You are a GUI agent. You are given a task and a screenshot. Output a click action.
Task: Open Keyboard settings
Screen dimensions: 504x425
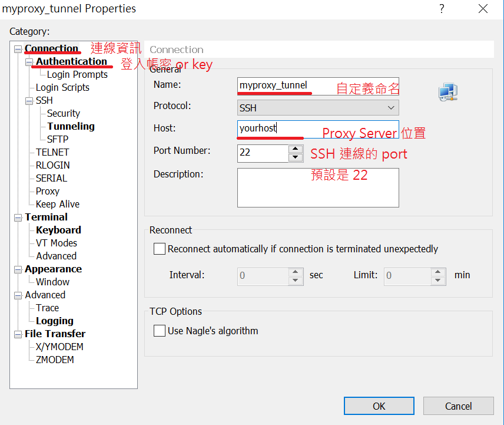pyautogui.click(x=58, y=230)
